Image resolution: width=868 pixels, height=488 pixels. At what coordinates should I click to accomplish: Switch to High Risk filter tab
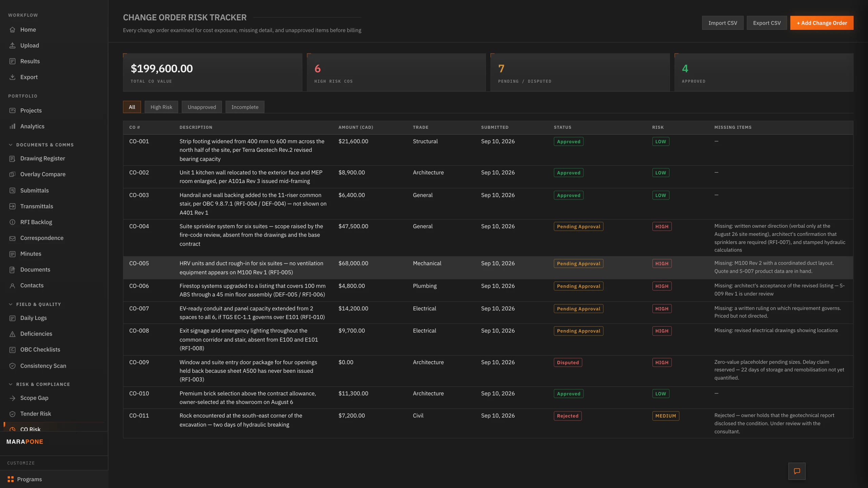coord(161,107)
